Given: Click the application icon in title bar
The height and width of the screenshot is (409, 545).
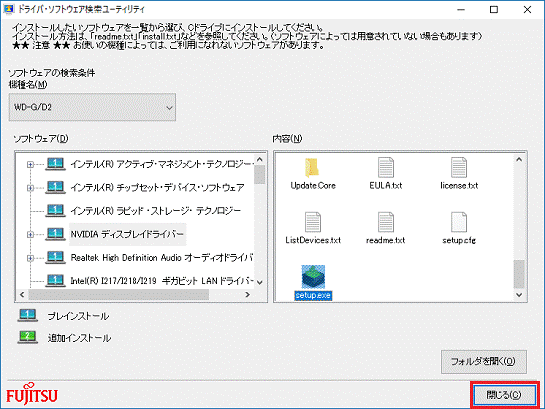Looking at the screenshot, I should (8, 9).
